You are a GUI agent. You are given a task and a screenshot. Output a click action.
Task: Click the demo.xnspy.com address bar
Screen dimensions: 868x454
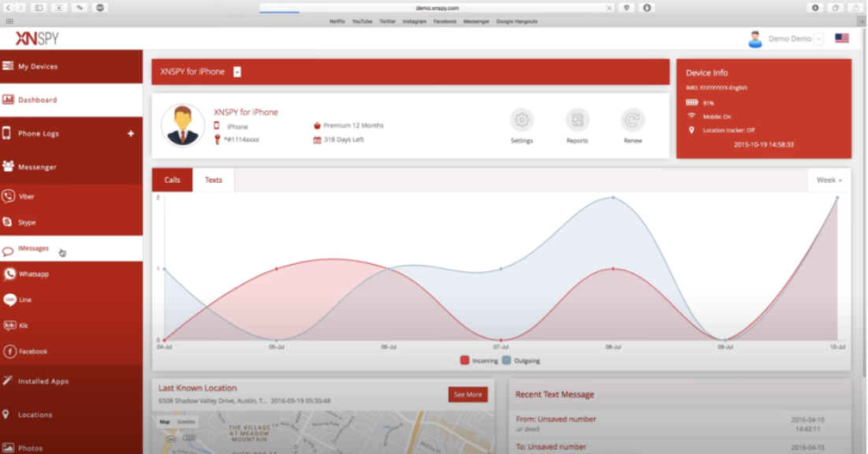click(437, 8)
